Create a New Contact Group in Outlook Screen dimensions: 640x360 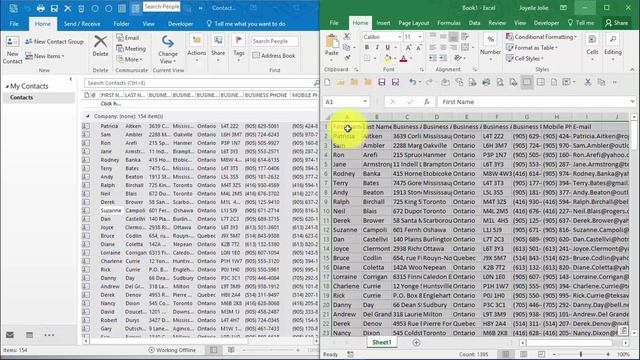pos(54,41)
